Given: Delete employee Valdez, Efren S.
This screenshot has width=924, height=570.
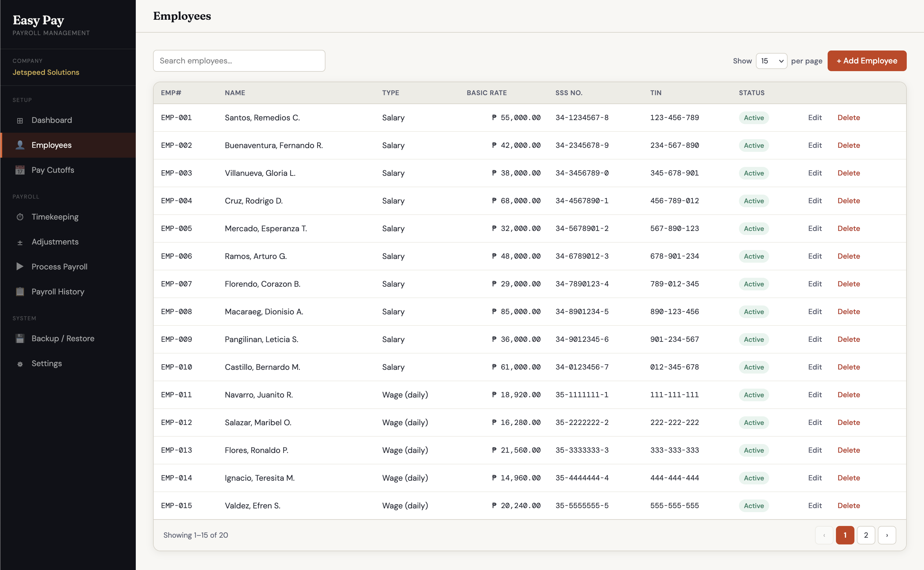Looking at the screenshot, I should tap(849, 506).
